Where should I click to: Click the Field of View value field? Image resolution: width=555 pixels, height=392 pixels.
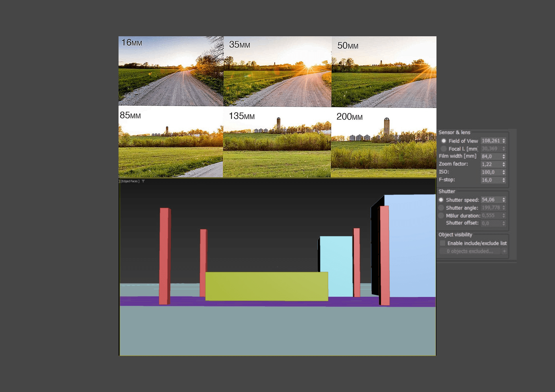(491, 141)
